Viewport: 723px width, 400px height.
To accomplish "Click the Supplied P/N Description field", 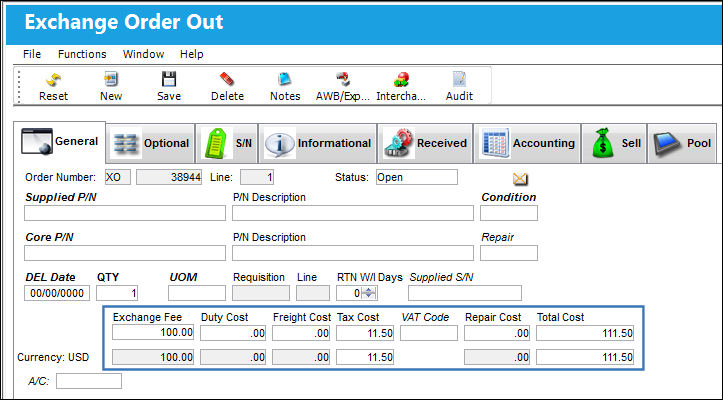I will (353, 213).
